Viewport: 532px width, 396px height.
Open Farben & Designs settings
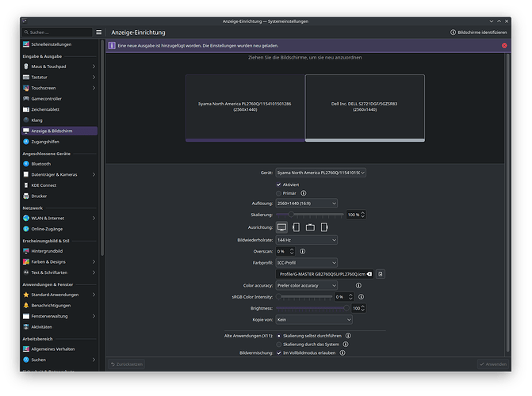click(x=59, y=261)
